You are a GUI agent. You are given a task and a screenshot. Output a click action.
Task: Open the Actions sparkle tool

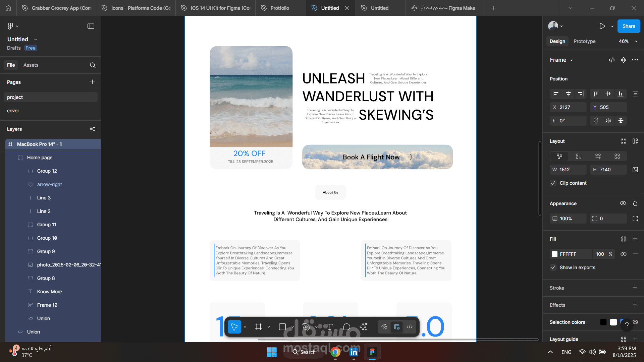pyautogui.click(x=363, y=327)
